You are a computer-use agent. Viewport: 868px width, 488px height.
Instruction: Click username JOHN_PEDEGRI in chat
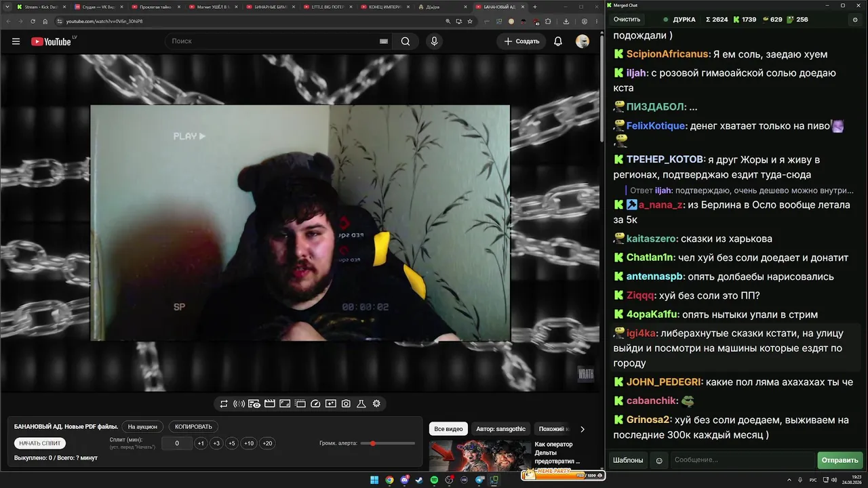664,382
